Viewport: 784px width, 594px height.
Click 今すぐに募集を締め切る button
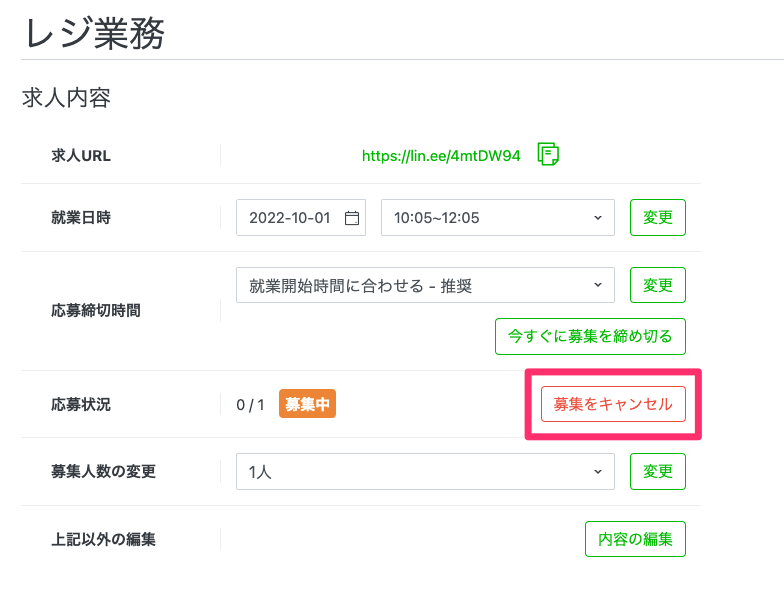click(590, 336)
